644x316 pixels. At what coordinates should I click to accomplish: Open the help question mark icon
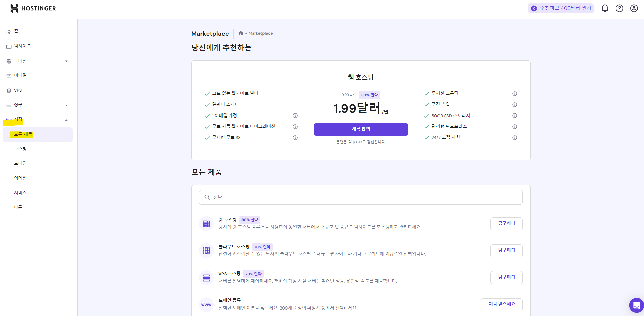click(x=619, y=8)
